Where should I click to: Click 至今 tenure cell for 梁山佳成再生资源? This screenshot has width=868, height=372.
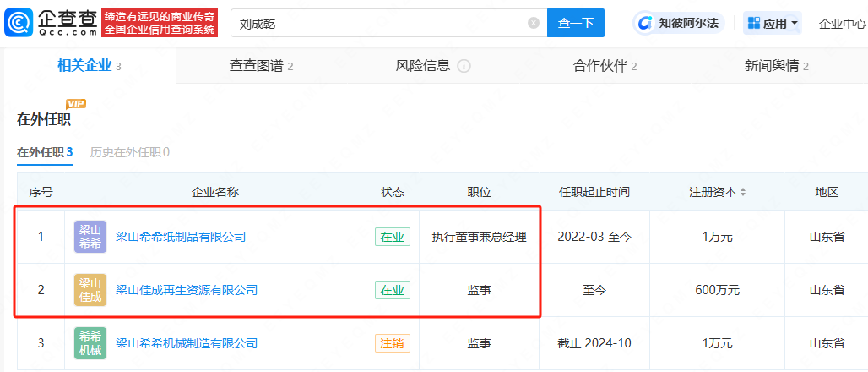(x=594, y=290)
